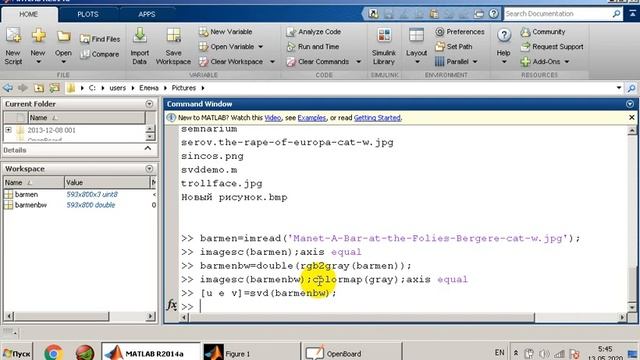Click the help icon in the quick access toolbar
The image size is (640, 360).
click(x=493, y=13)
